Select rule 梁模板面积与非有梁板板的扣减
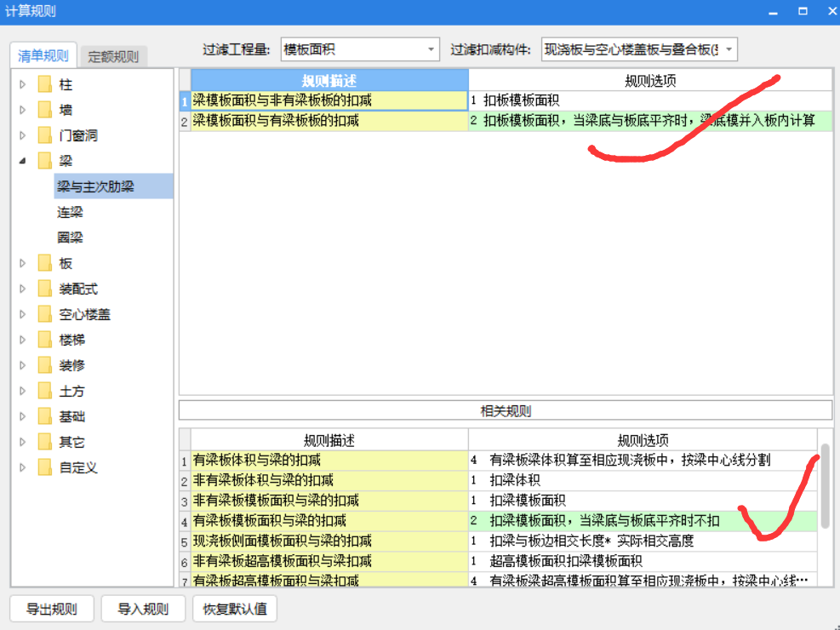The image size is (840, 630). tap(329, 100)
